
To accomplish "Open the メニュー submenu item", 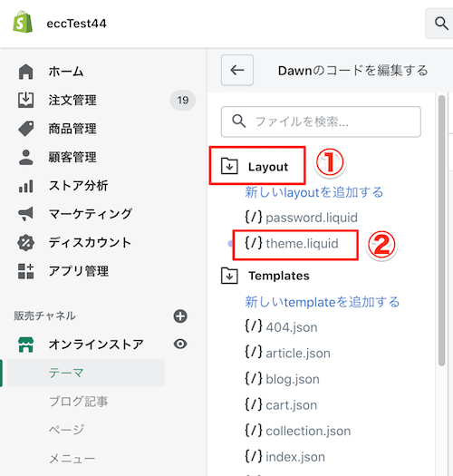I will [x=72, y=459].
